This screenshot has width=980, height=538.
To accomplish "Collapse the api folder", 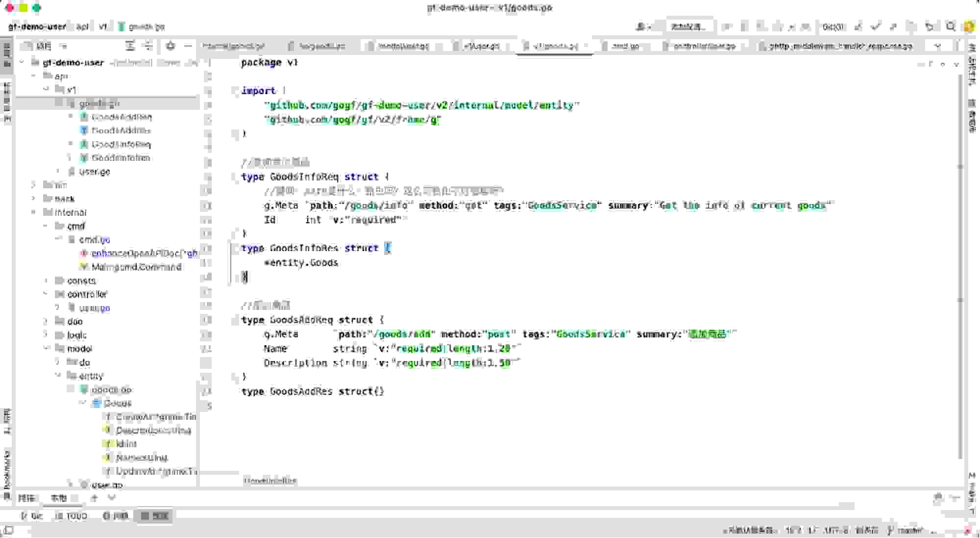I will [34, 76].
